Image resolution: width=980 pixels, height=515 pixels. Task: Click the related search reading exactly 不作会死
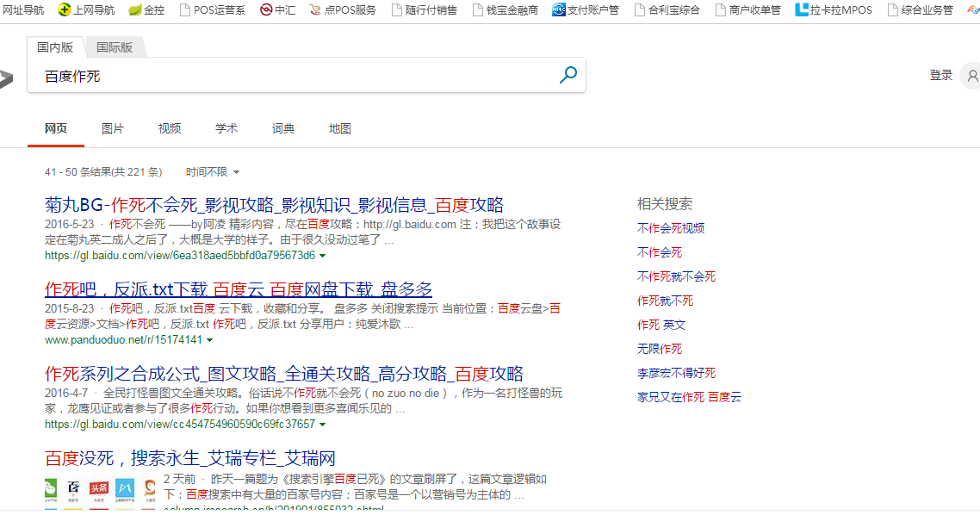(660, 252)
